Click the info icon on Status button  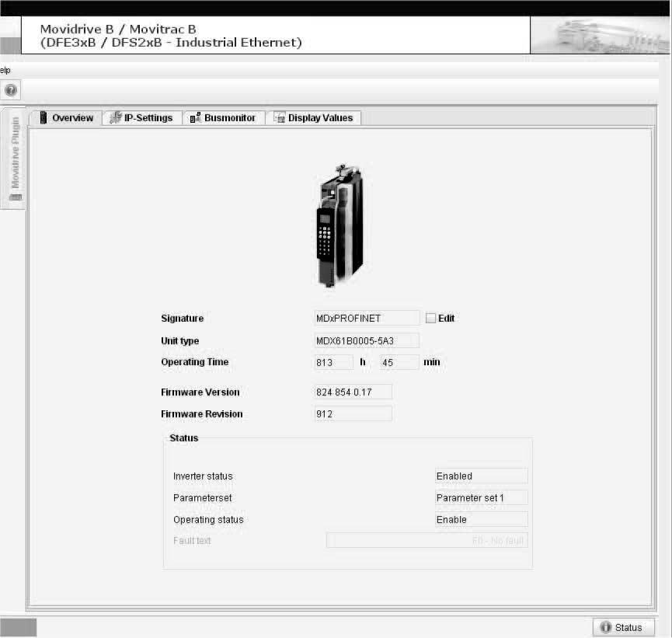pos(605,627)
